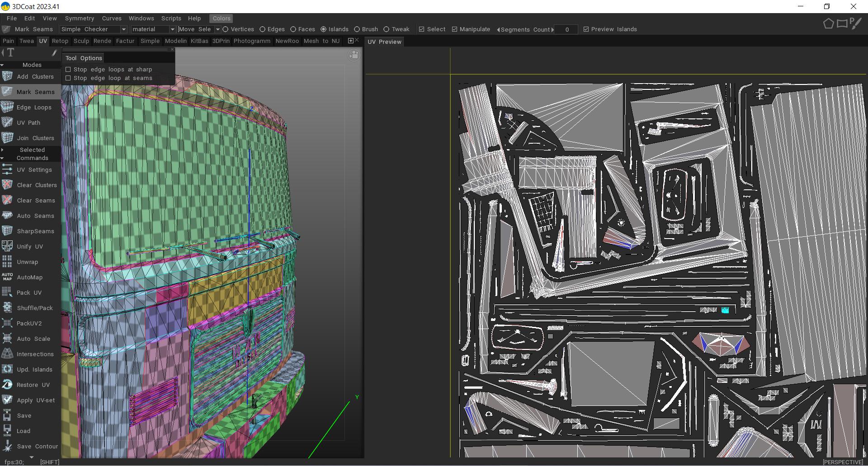Open UV Settings icon
Image resolution: width=868 pixels, height=466 pixels.
7,169
